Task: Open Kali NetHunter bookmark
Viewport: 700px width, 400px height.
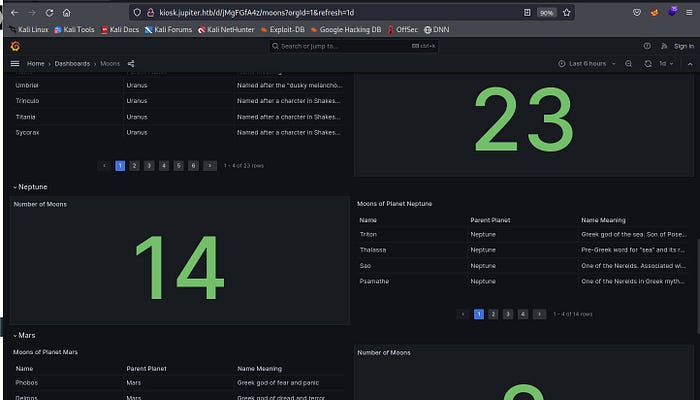Action: 226,29
